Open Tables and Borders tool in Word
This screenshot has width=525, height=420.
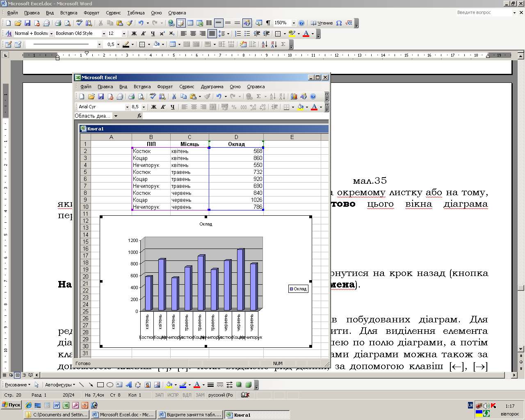pyautogui.click(x=181, y=23)
